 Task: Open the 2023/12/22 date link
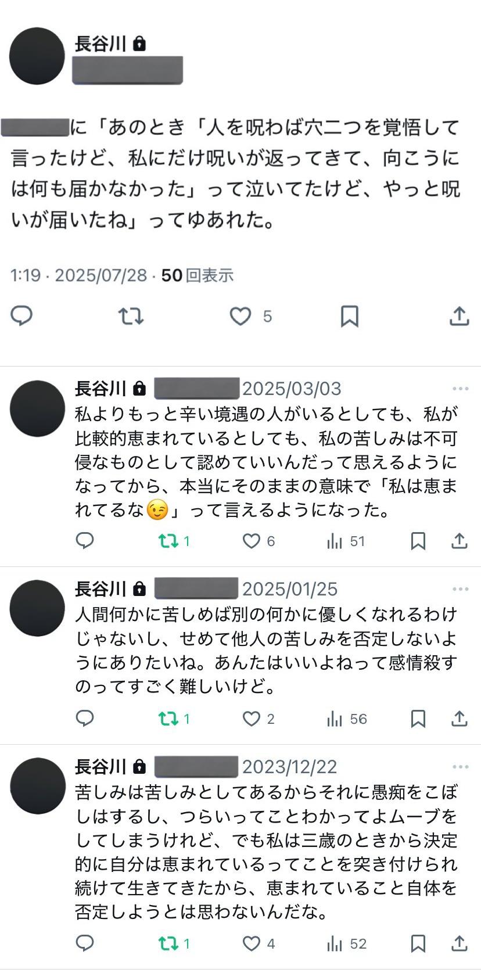point(289,767)
